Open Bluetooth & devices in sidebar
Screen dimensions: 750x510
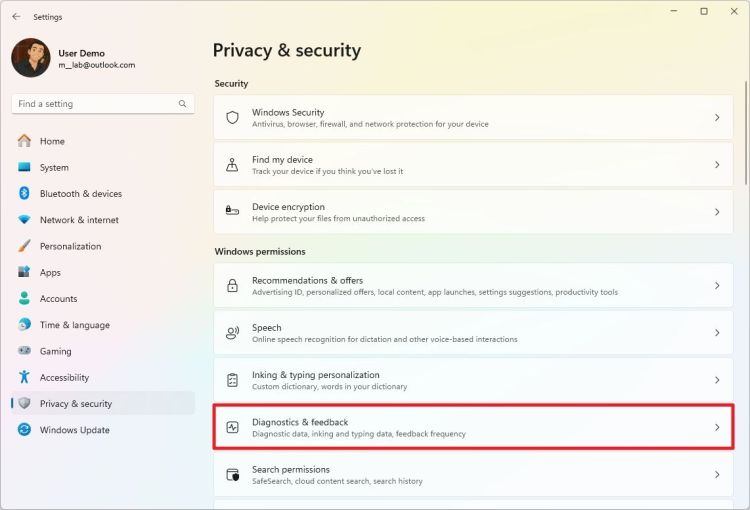80,194
